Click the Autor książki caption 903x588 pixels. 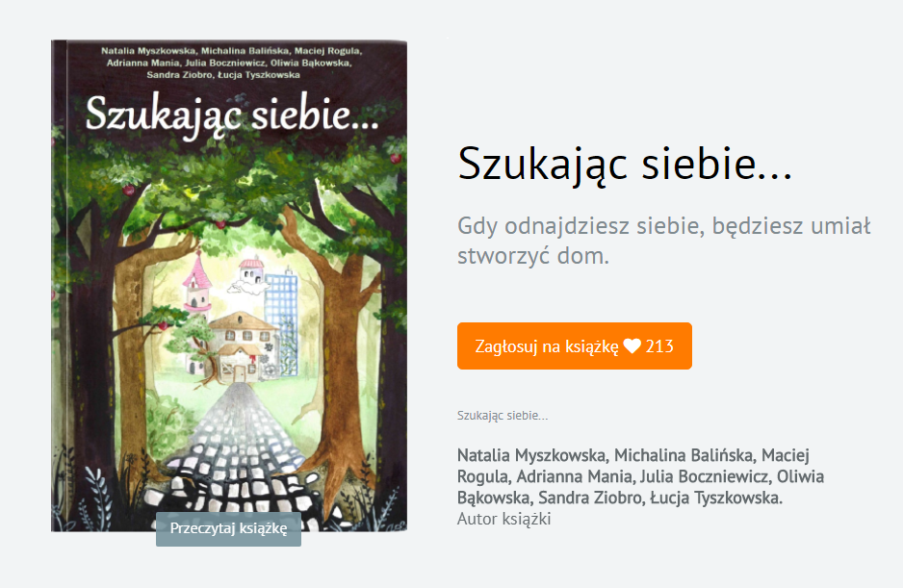[x=503, y=519]
